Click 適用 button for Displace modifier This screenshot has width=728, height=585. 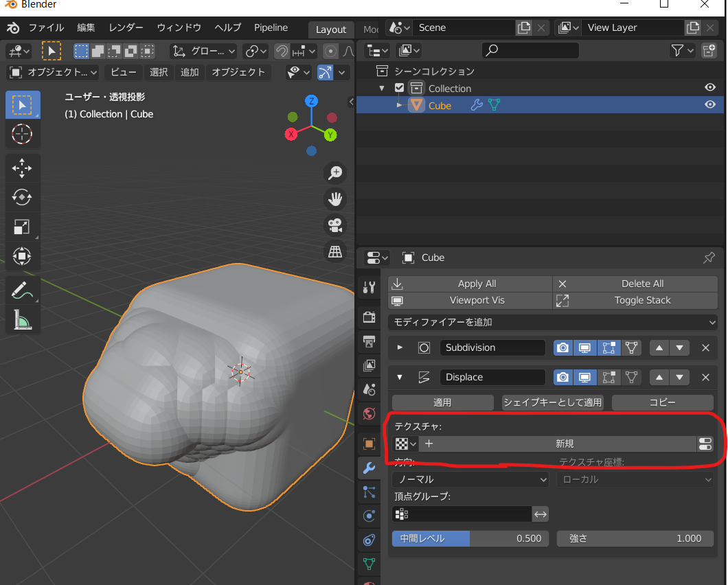442,402
